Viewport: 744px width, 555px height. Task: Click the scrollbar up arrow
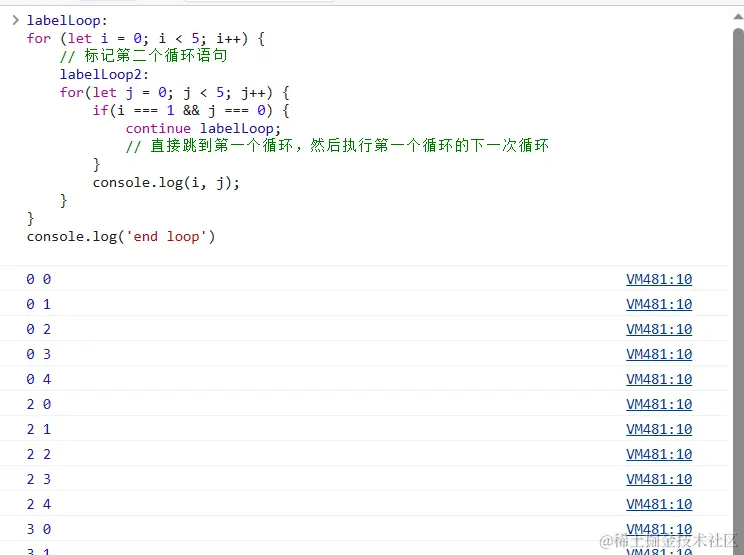738,17
